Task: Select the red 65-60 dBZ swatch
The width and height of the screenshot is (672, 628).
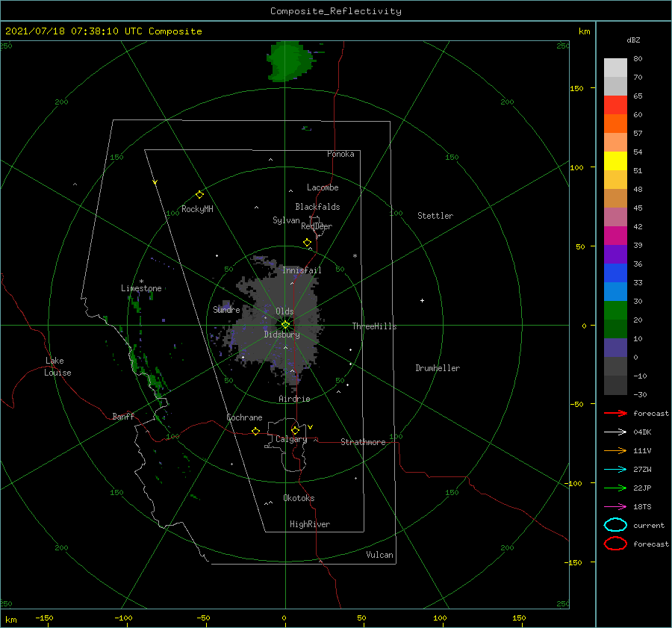Action: (615, 105)
